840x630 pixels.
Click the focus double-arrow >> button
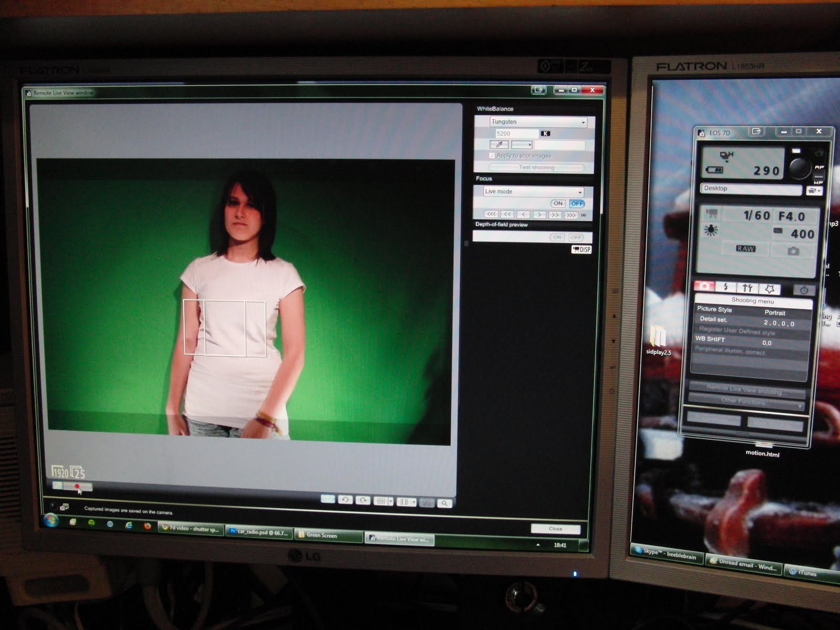pos(555,215)
